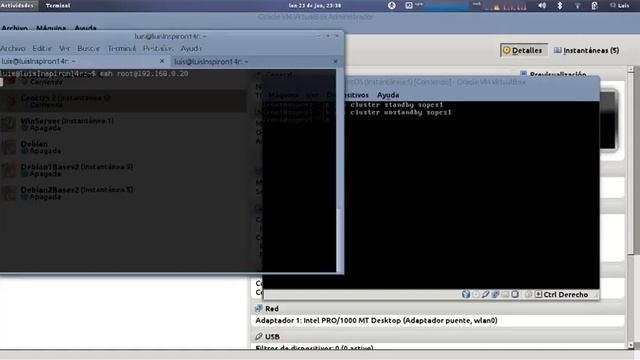Open the Terminal app menu in top panel
Screen dimensions: 640x360
click(x=58, y=5)
